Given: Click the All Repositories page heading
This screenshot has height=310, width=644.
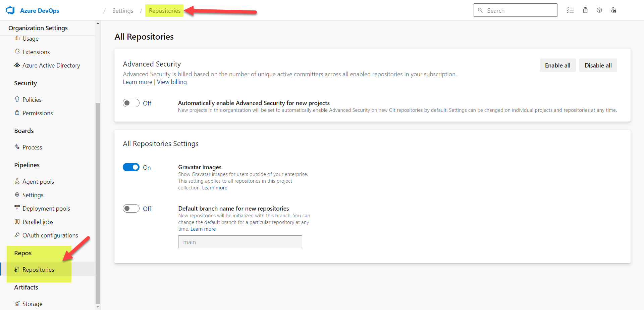Looking at the screenshot, I should [x=144, y=37].
